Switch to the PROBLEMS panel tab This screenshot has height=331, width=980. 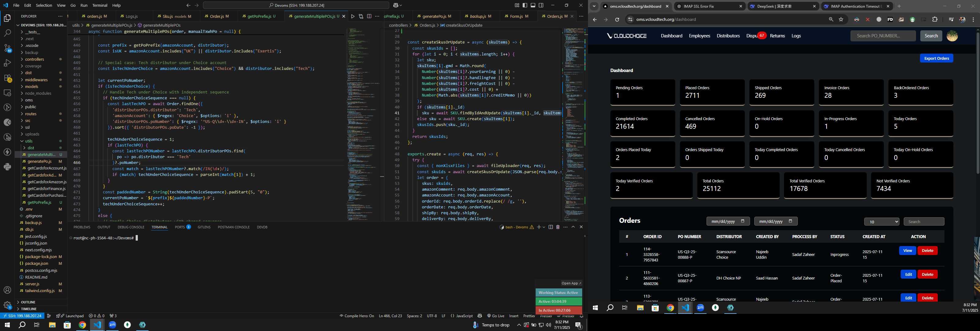point(82,227)
